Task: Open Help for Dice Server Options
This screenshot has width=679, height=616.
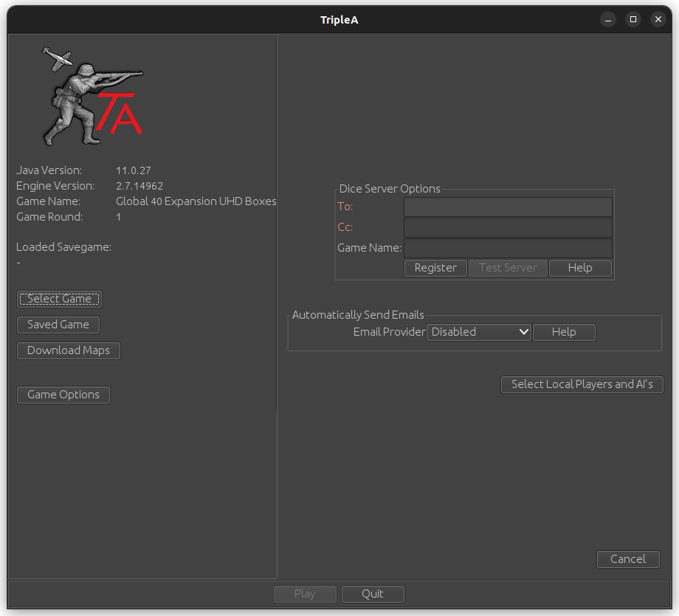Action: coord(580,268)
